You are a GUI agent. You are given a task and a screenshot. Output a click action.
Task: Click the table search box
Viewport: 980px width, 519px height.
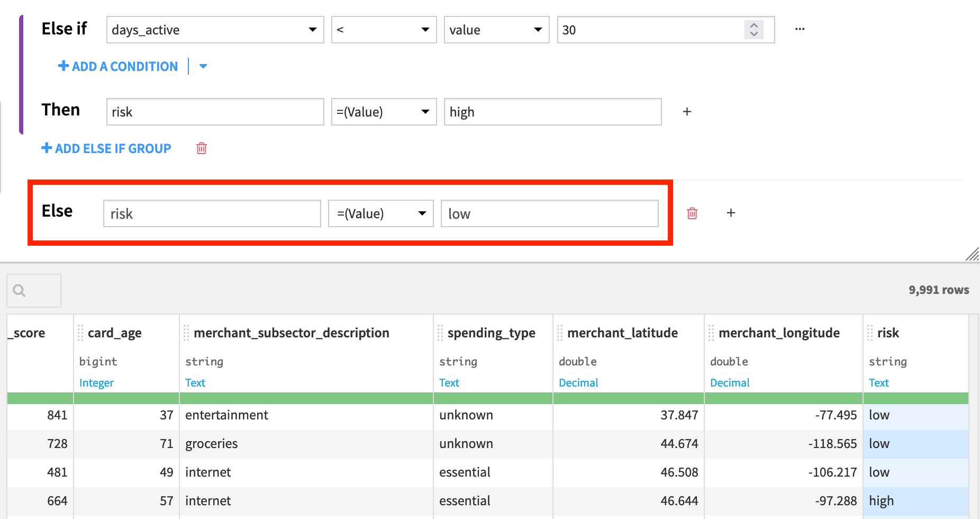coord(34,290)
